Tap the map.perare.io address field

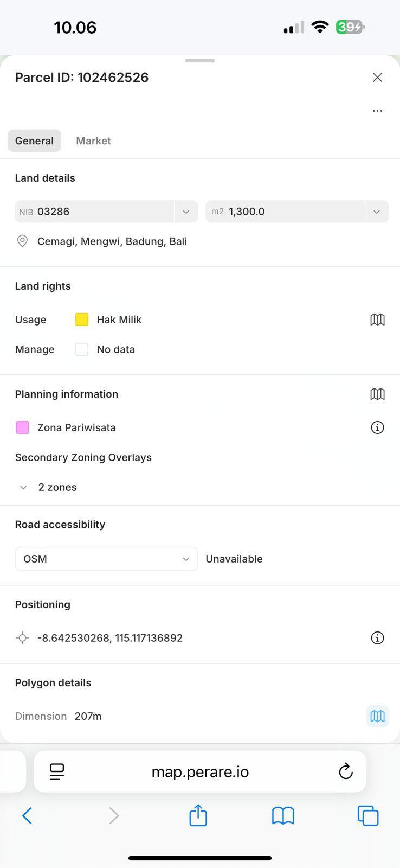200,771
